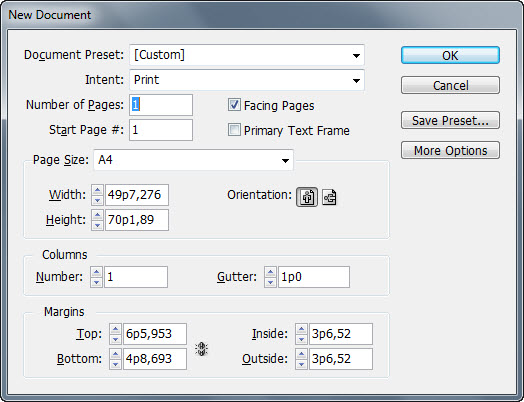
Task: Increase Inside margin with up arrow
Action: click(301, 329)
